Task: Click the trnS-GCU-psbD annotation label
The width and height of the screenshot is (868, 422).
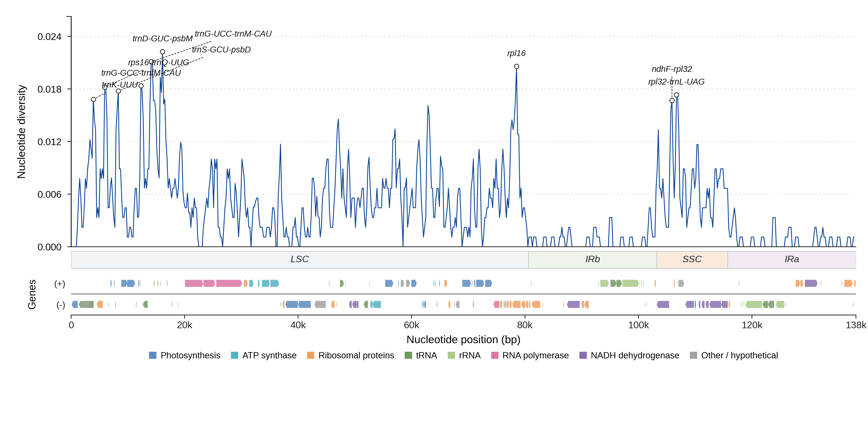Action: [x=221, y=50]
